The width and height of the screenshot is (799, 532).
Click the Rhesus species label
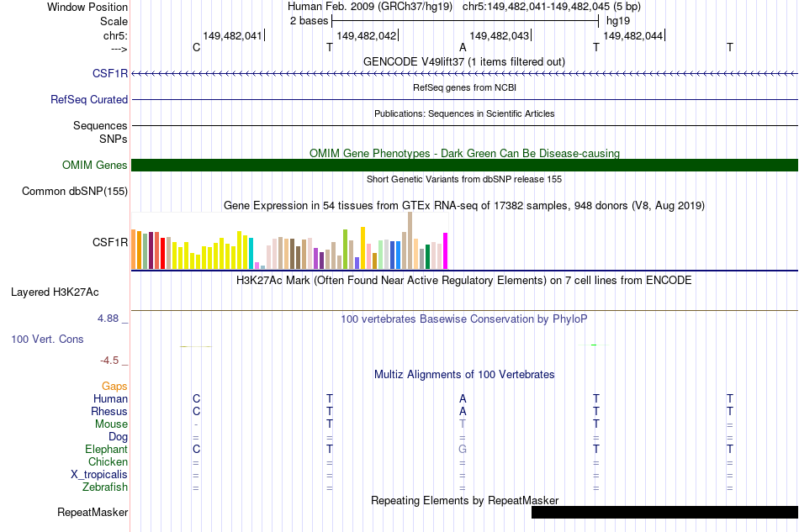coord(109,411)
